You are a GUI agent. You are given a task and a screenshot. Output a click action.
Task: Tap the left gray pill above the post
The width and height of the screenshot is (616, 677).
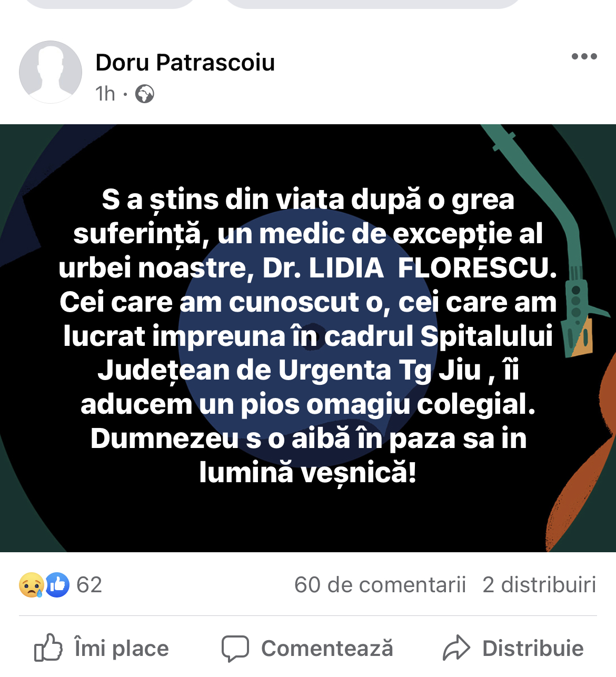click(x=111, y=4)
